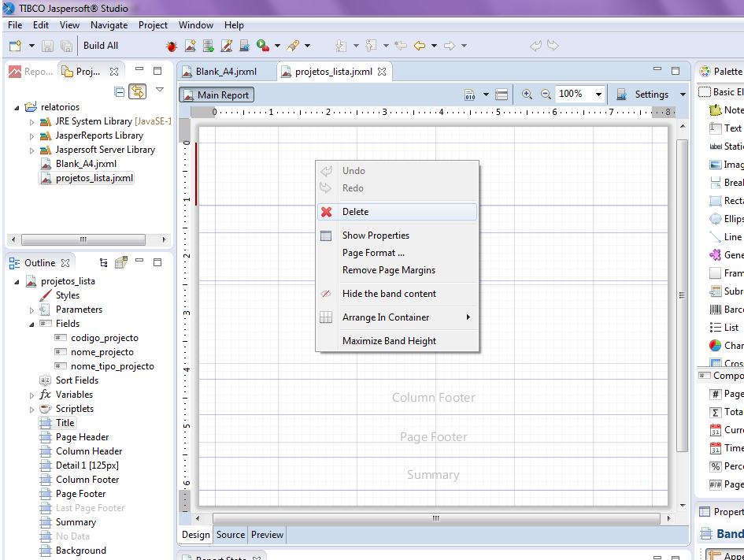Pick the Barcode element from the Palette
Viewport: 744px width, 560px height.
[726, 310]
